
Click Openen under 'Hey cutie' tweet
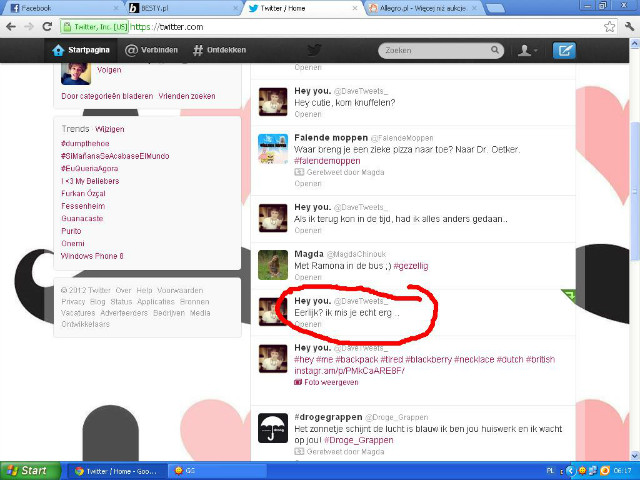[x=308, y=115]
